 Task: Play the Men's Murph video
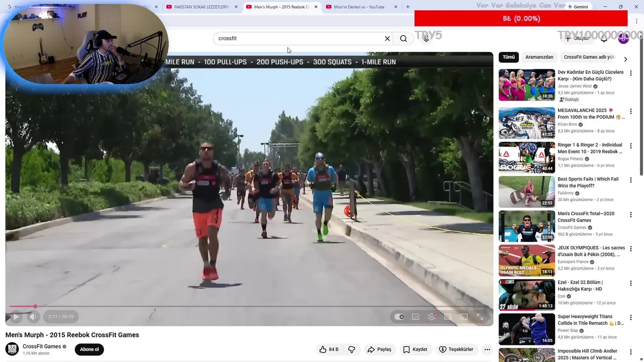(16, 317)
